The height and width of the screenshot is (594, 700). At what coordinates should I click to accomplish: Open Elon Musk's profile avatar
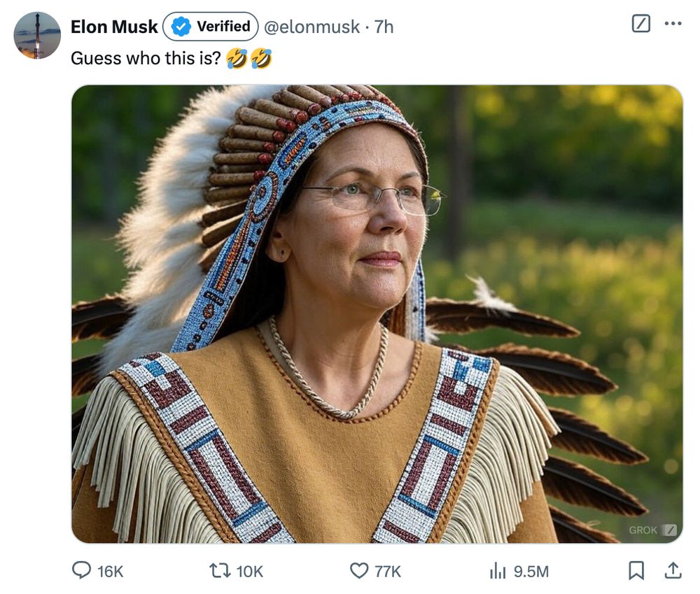(x=37, y=35)
